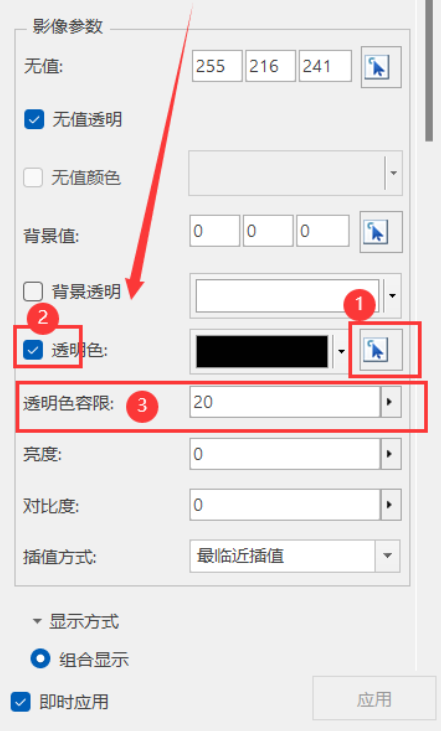Click the pick-color cursor icon beside 无值
This screenshot has width=441, height=731.
point(381,67)
